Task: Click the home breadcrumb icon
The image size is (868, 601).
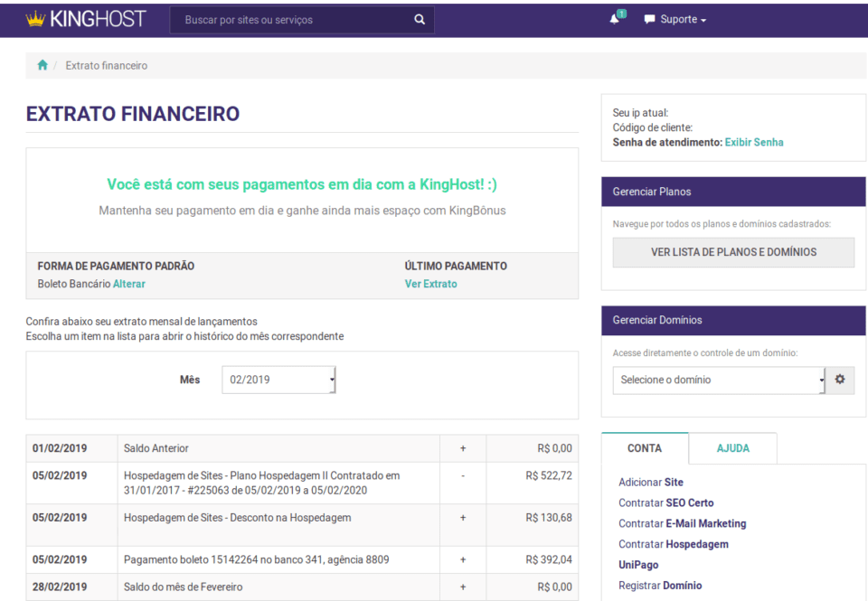Action: [x=42, y=65]
